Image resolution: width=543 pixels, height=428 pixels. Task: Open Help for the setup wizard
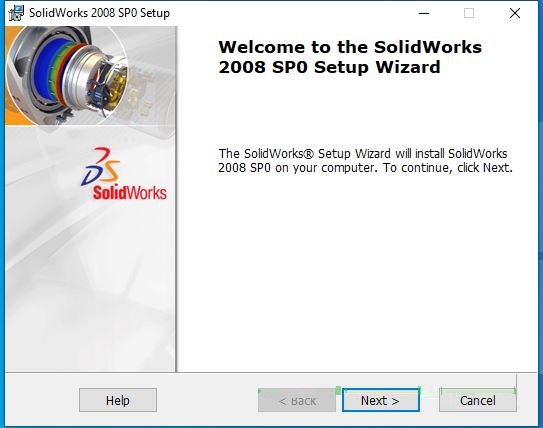pyautogui.click(x=118, y=400)
